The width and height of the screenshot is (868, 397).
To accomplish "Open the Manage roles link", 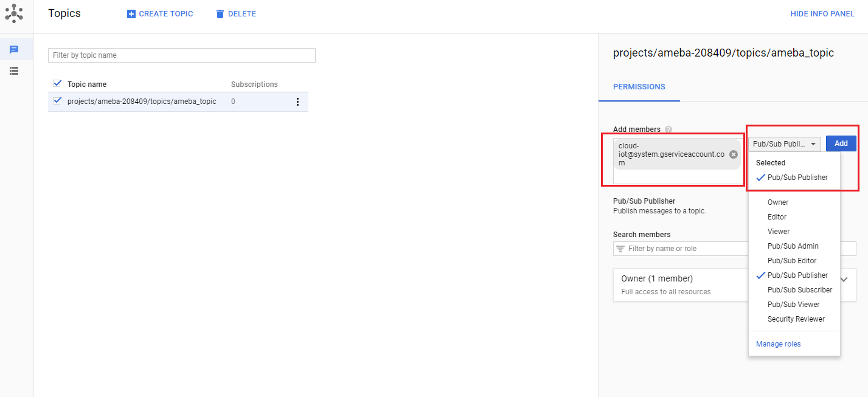I will click(778, 344).
